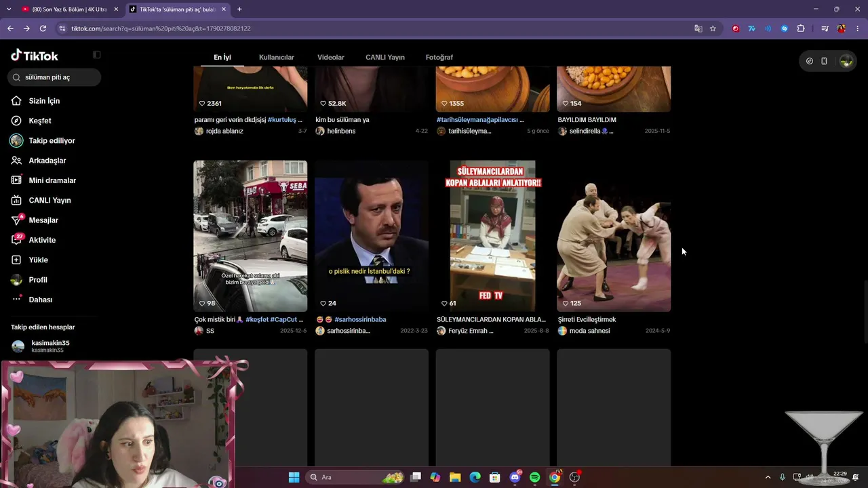This screenshot has height=488, width=868.
Task: Toggle the microphone icon in system tray
Action: 783,477
